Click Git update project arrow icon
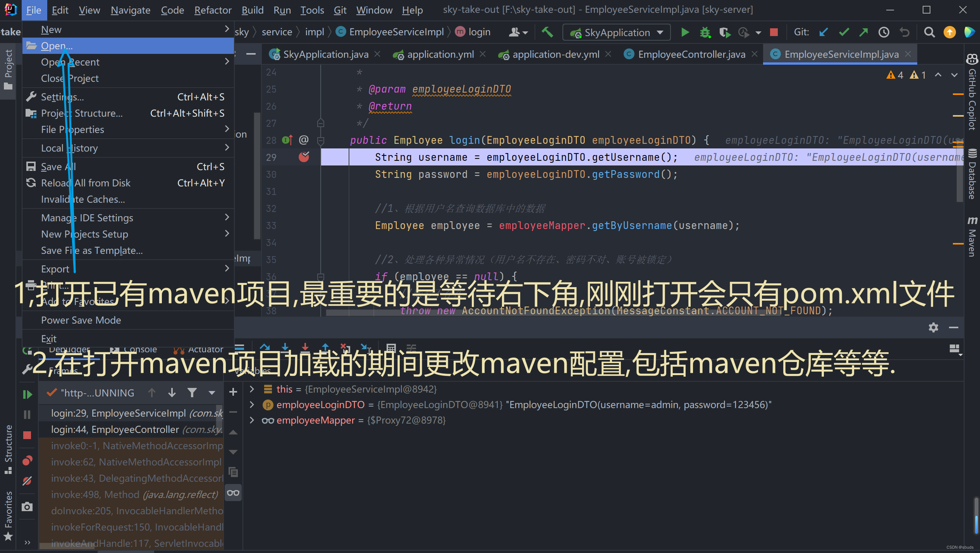Viewport: 980px width, 553px height. 823,32
